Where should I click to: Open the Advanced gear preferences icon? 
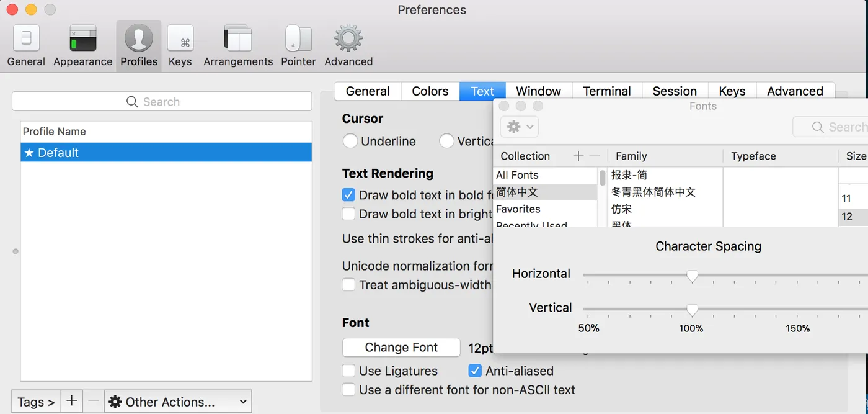(348, 38)
